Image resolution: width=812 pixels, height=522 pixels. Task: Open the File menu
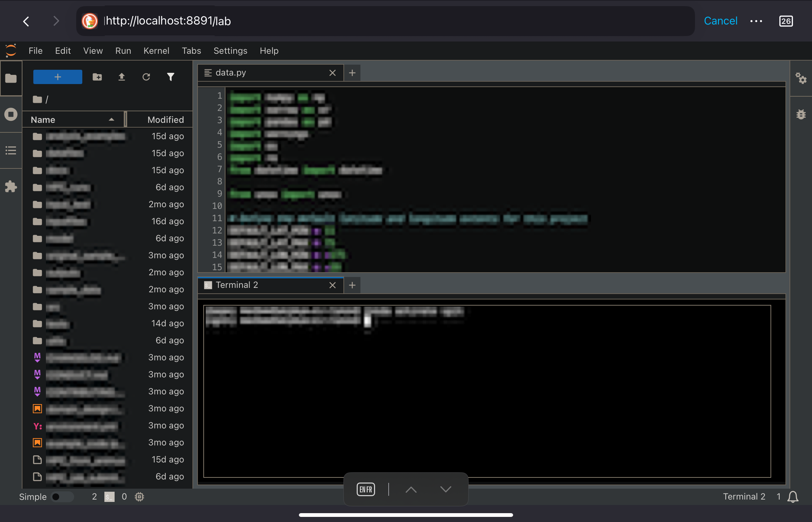coord(35,51)
